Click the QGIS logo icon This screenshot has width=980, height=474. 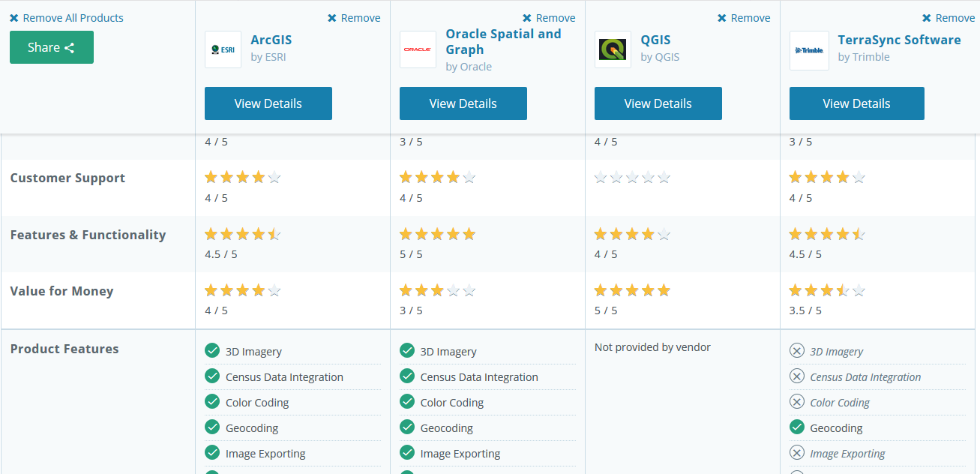point(613,49)
